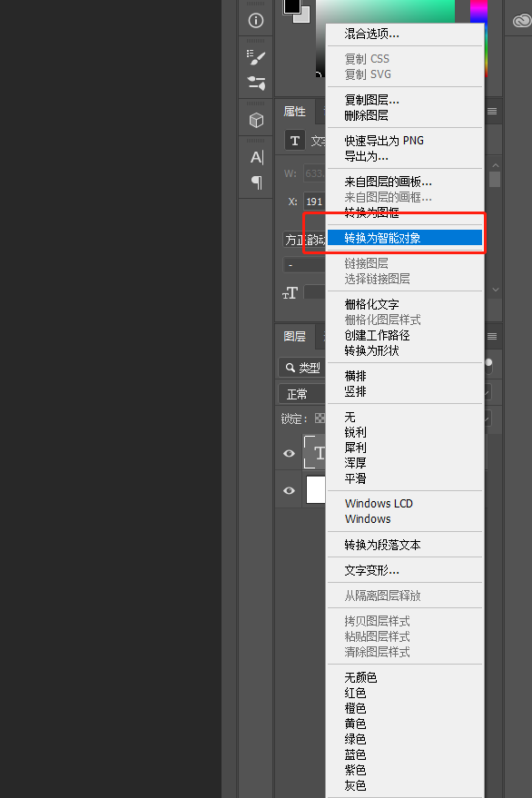Select 浑厚 anti-aliasing option
Screen dimensions: 532x798
(x=405, y=463)
